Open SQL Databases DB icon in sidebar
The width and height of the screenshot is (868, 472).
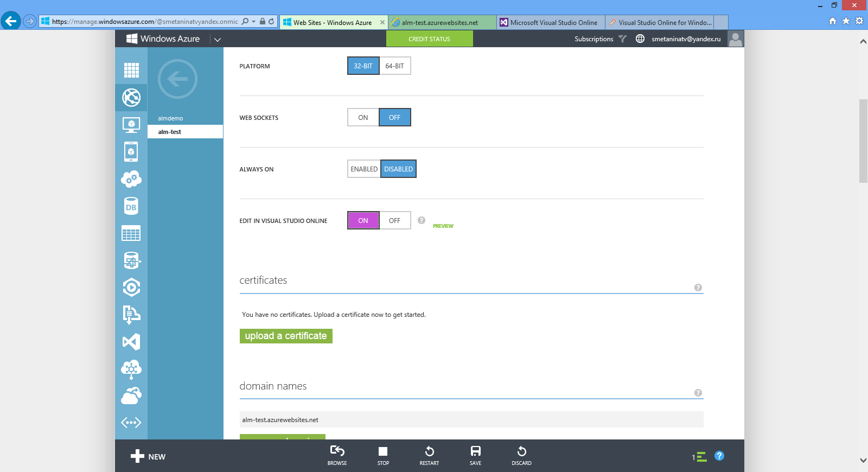(131, 206)
